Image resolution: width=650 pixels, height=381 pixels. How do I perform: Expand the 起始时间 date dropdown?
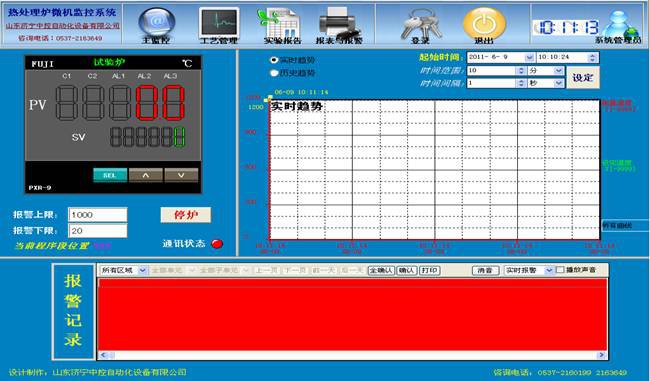[529, 57]
